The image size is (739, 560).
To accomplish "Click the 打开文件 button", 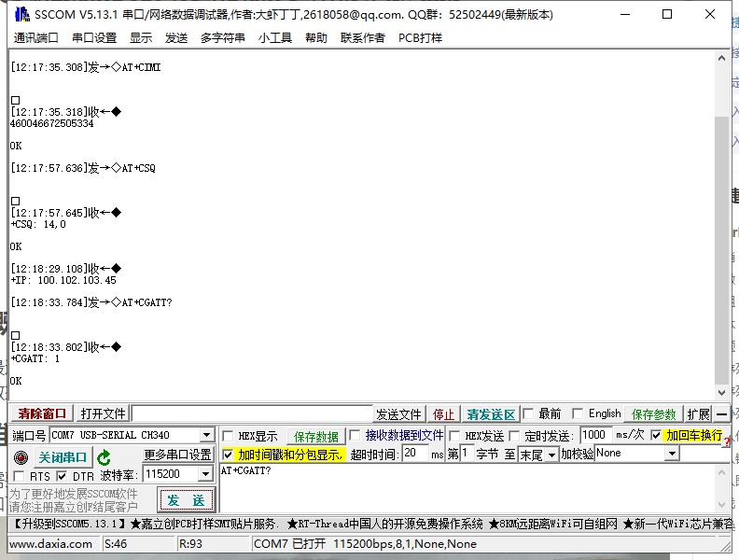I will point(104,413).
